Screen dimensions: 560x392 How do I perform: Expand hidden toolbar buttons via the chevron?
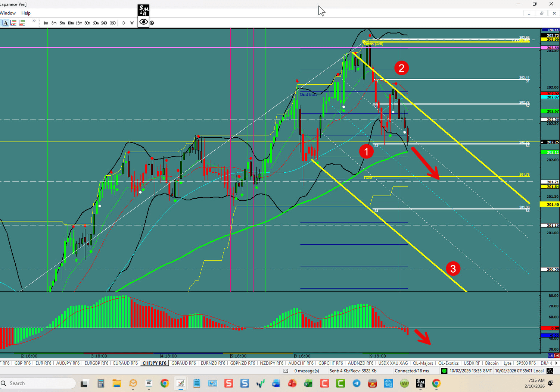(34, 22)
